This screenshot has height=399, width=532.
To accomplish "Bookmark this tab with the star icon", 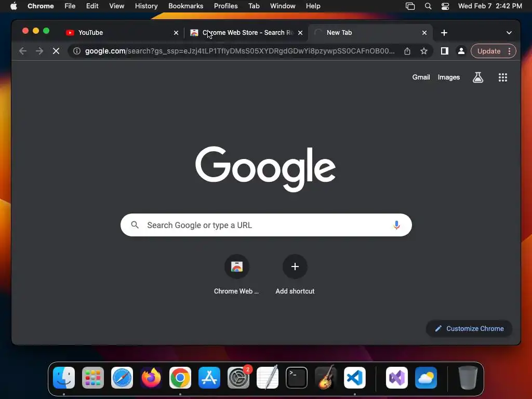I will coord(424,51).
